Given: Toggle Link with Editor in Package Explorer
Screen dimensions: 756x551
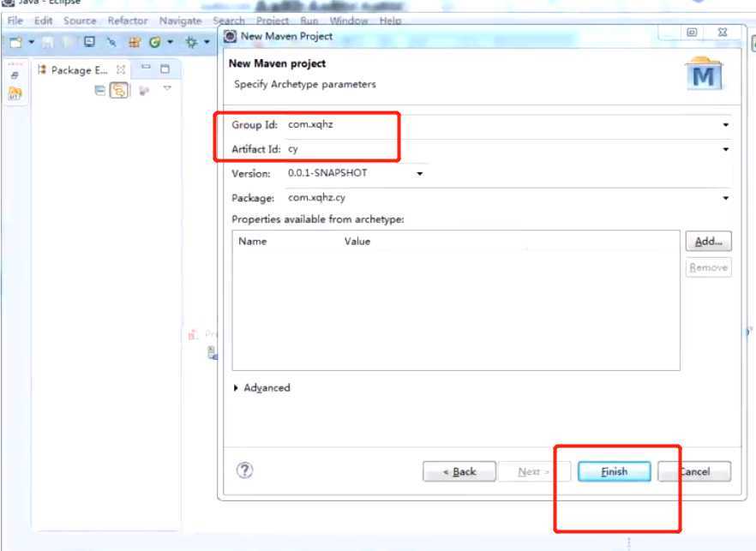Looking at the screenshot, I should click(x=119, y=90).
